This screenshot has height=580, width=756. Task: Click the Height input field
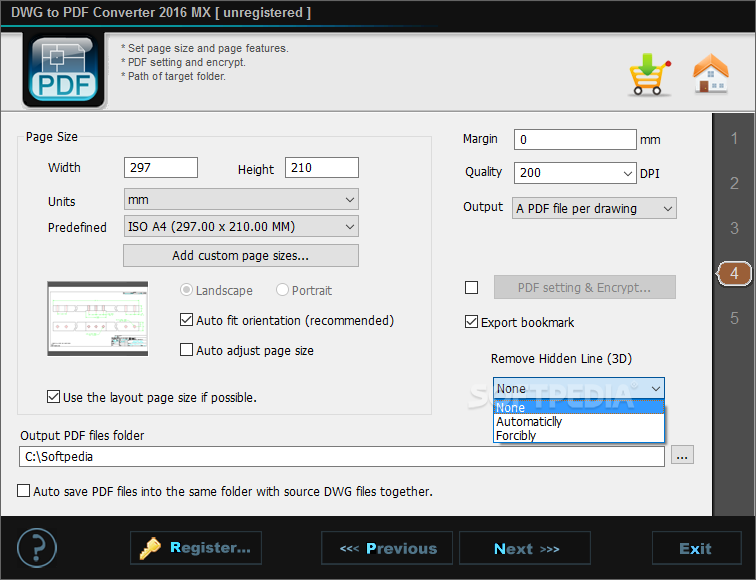pyautogui.click(x=322, y=167)
